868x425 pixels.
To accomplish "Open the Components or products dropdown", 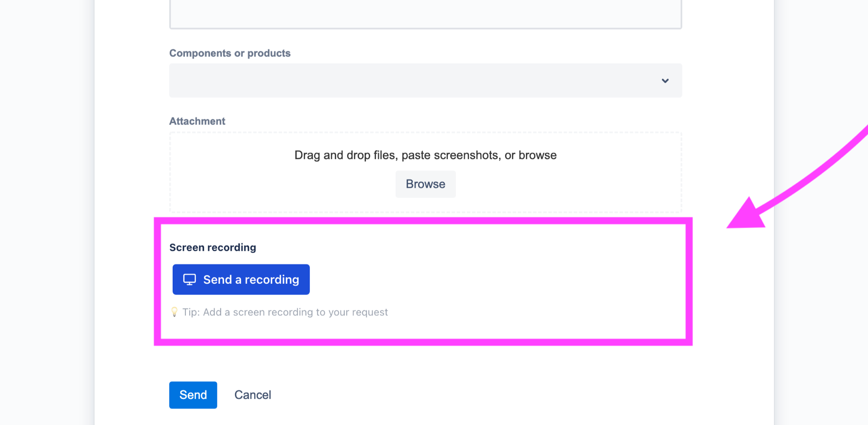I will click(x=426, y=81).
